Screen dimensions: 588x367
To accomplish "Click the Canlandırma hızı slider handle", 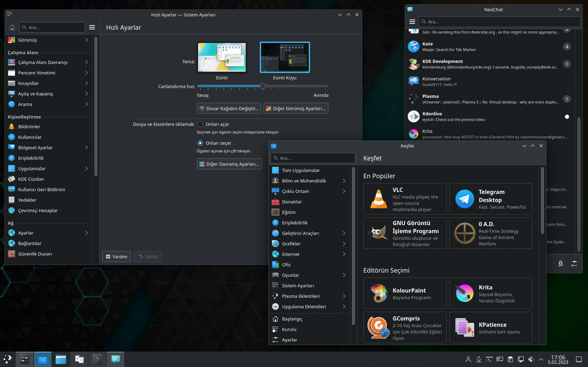I will click(x=263, y=86).
